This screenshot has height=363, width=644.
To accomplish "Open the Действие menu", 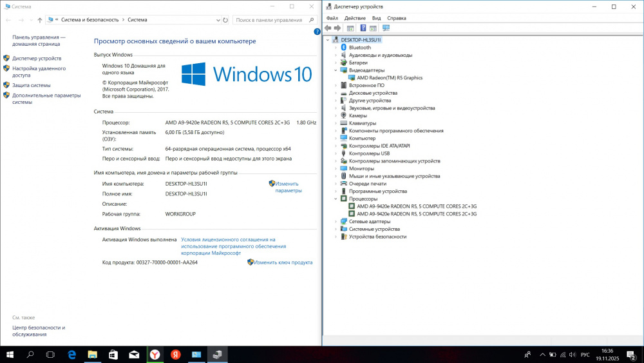I will point(355,18).
